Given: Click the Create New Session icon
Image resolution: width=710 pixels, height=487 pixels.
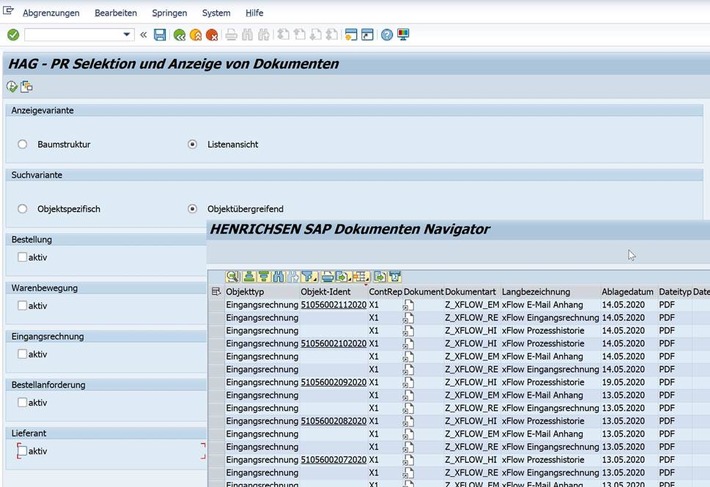Looking at the screenshot, I should [x=351, y=35].
